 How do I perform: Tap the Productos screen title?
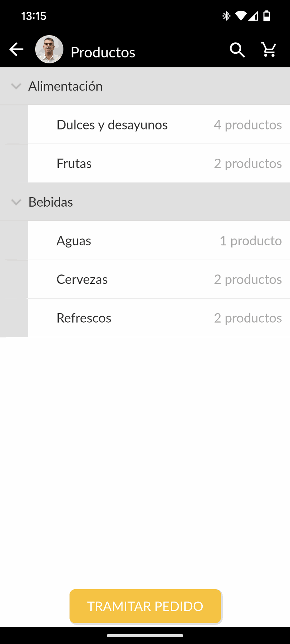point(103,52)
